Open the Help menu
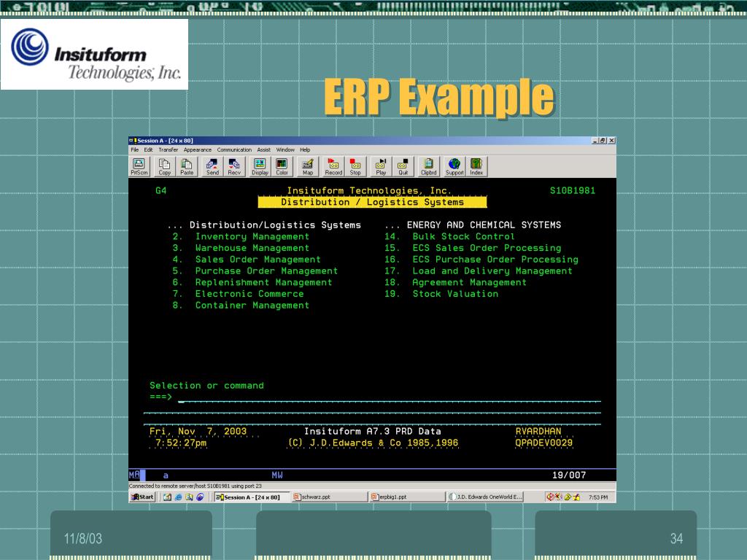Screen dimensions: 747x560 coord(305,149)
